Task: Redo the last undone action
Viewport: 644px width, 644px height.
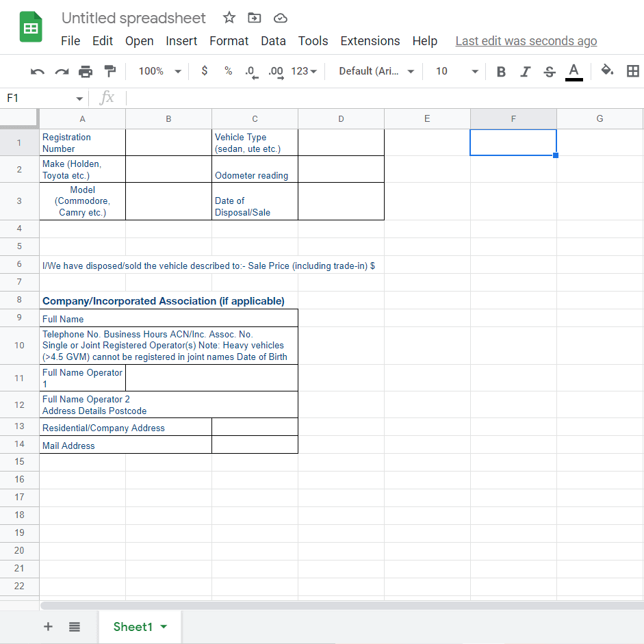Action: (x=62, y=71)
